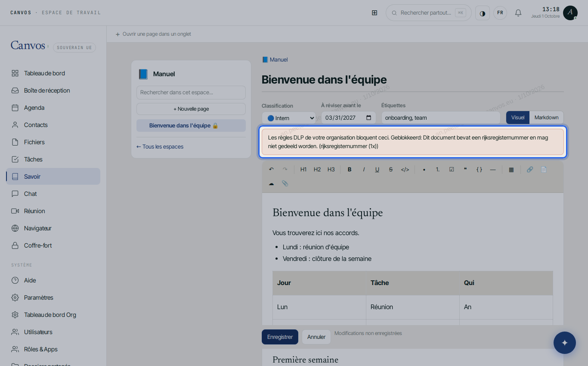The width and height of the screenshot is (588, 366).
Task: Toggle underline formatting
Action: [x=377, y=169]
